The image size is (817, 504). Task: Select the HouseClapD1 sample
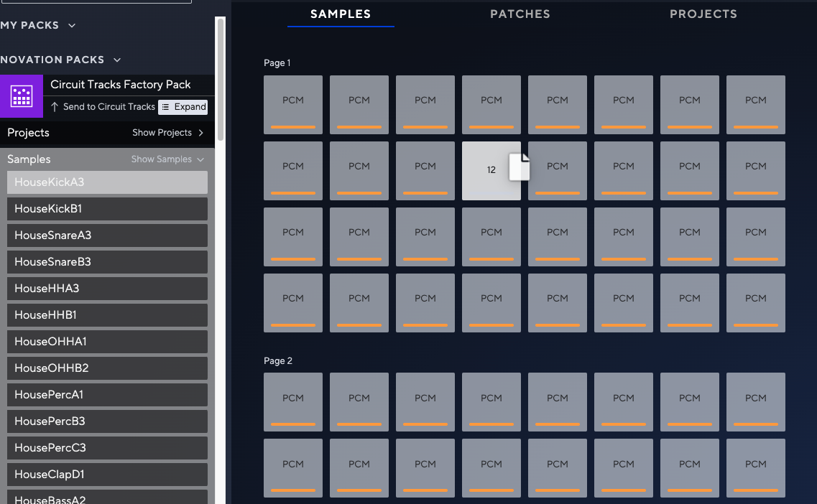tap(106, 474)
